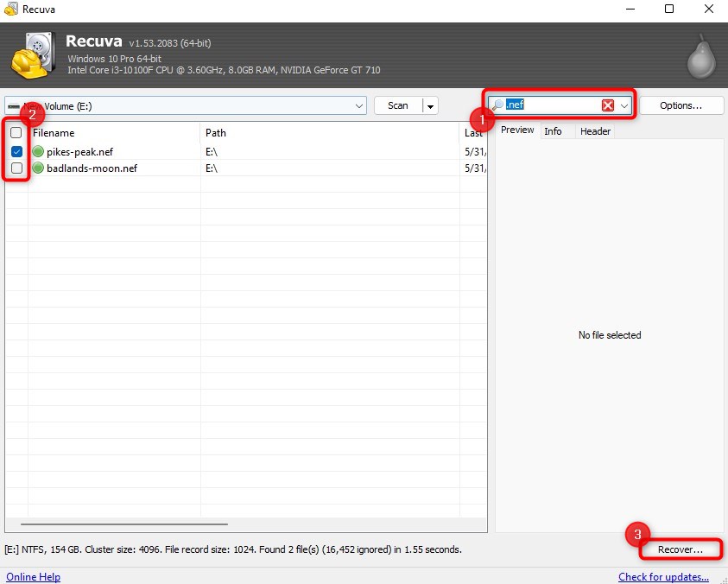Check the badlands-moon.nef checkbox
Image resolution: width=728 pixels, height=584 pixels.
coord(16,168)
